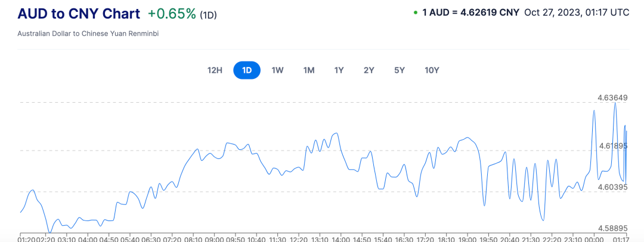
Task: Click the 4.58895 bottom price label
Action: click(613, 228)
